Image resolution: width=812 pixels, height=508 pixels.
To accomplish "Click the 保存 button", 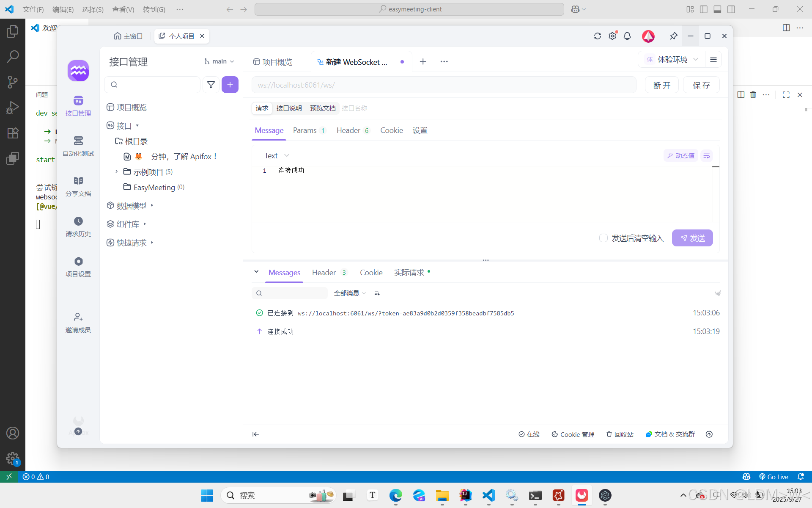I will click(x=701, y=85).
